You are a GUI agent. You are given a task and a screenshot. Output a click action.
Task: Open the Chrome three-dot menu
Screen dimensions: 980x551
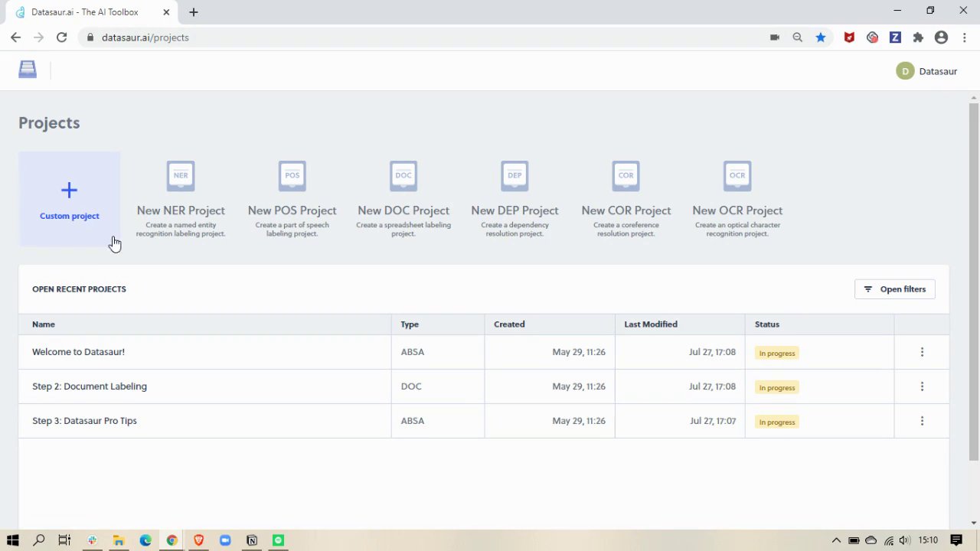[x=964, y=37]
